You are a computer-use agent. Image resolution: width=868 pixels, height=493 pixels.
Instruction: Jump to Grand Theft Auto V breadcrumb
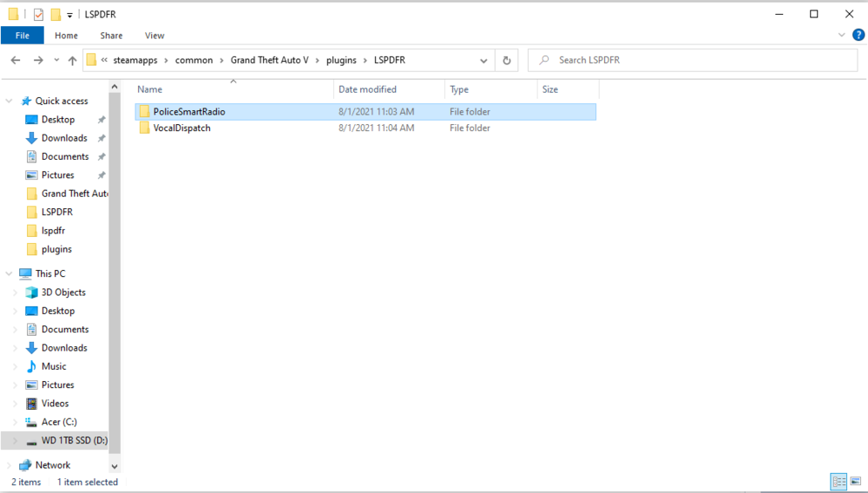tap(270, 60)
